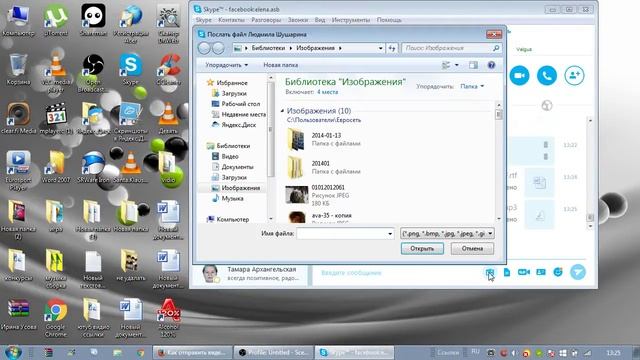Open the Разговоры menu
This screenshot has height=360, width=640.
pos(266,20)
